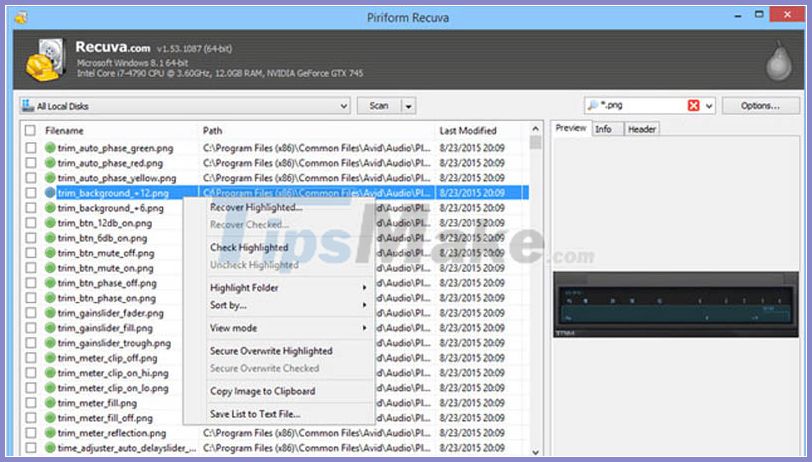Select the trim_meter_reflection.png filename
This screenshot has width=812, height=462.
pyautogui.click(x=112, y=433)
